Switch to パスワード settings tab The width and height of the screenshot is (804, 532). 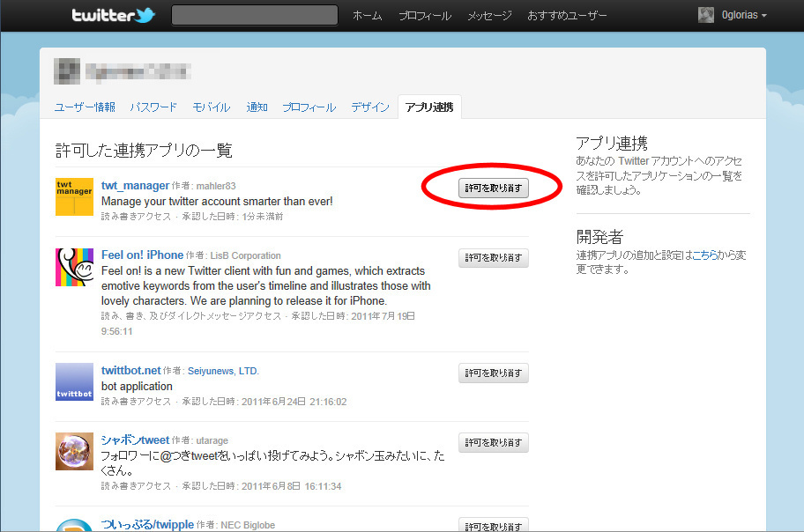tap(153, 107)
